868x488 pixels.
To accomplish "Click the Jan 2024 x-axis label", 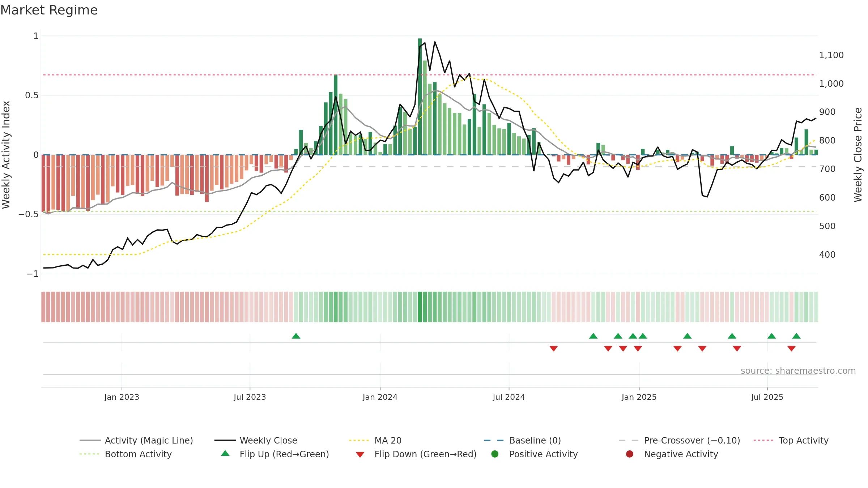I will click(x=380, y=397).
